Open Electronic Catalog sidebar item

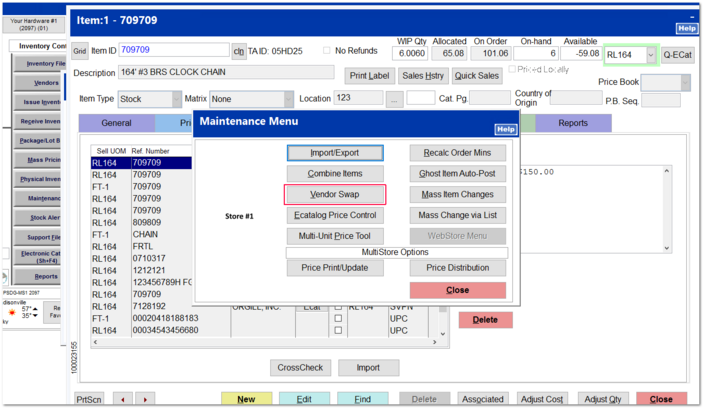pos(40,257)
